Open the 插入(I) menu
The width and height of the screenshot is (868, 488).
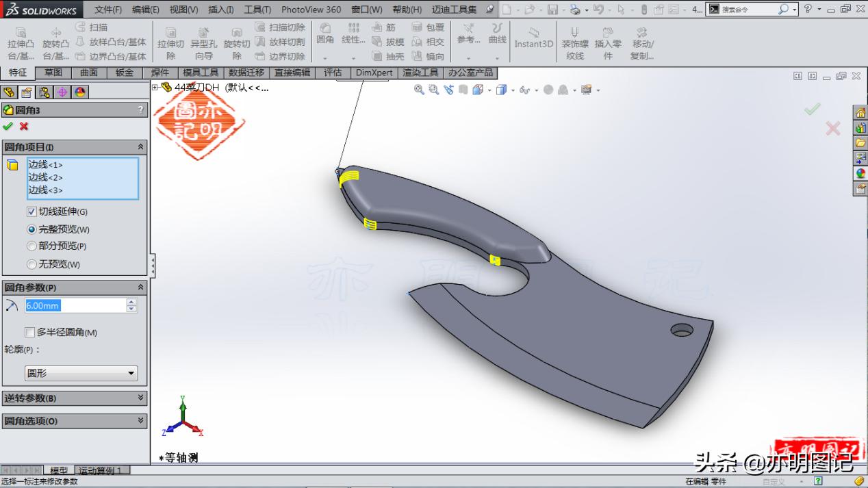pos(220,10)
